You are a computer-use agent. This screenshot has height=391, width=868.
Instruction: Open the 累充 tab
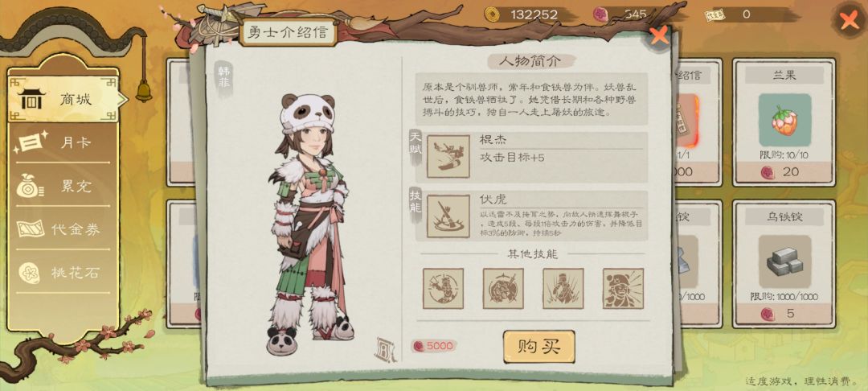(x=64, y=186)
